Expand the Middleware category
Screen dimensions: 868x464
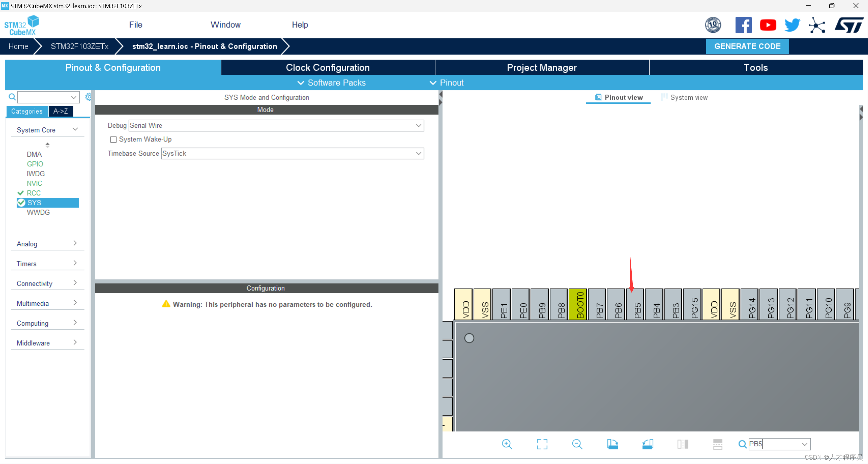[x=47, y=343]
